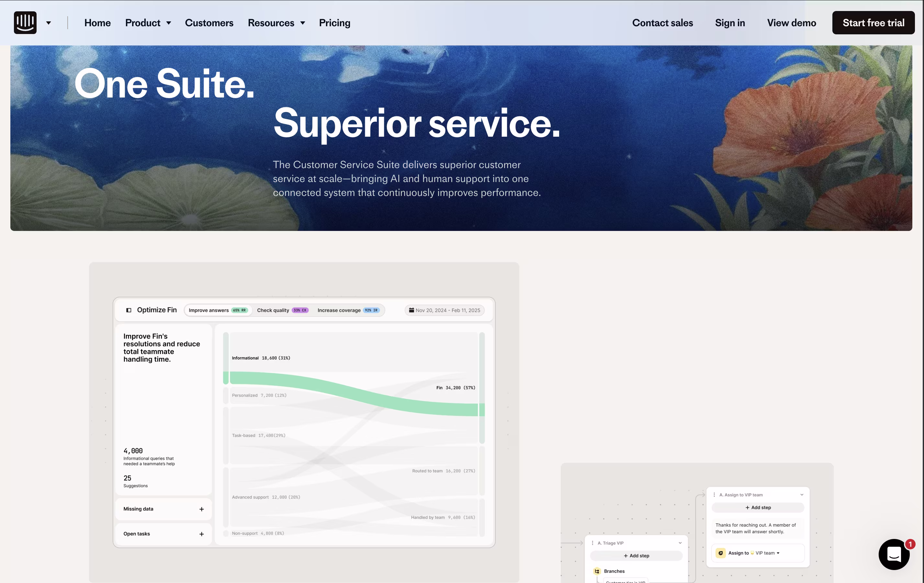This screenshot has height=583, width=924.
Task: Select the Increase coverage tab
Action: (348, 310)
